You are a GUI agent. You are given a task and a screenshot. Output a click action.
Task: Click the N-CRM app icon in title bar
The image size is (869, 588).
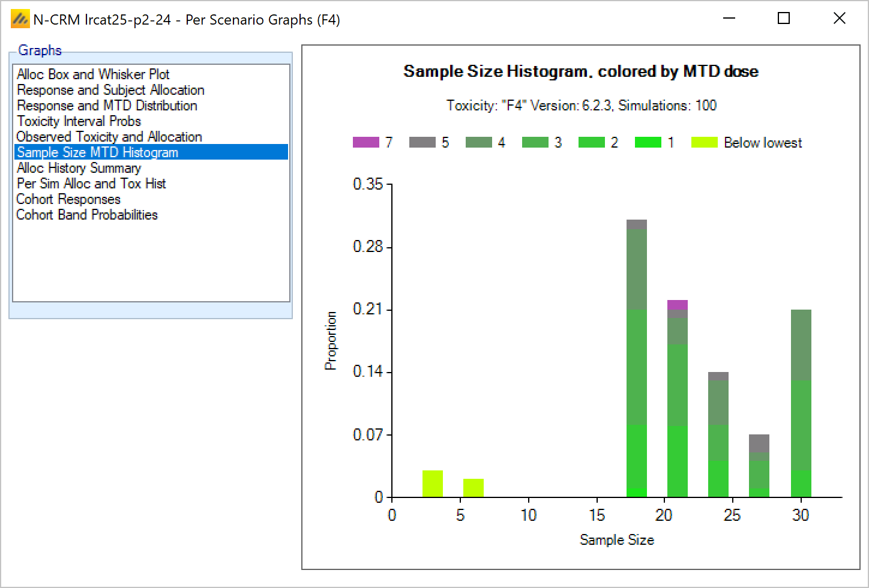click(x=20, y=19)
